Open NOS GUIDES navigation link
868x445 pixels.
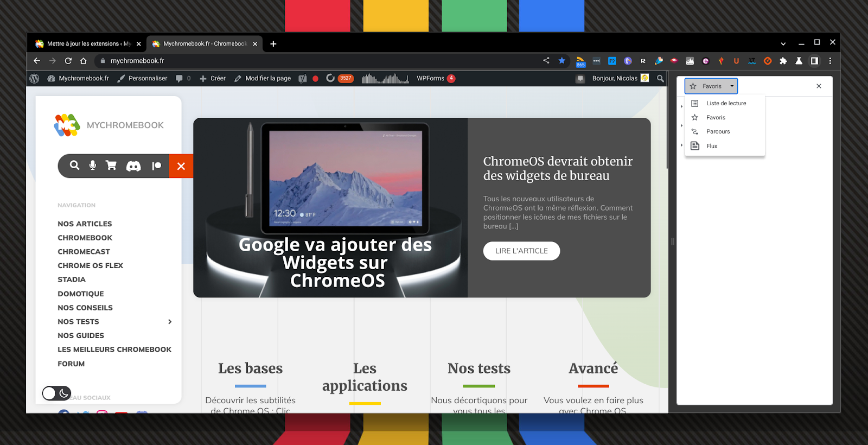pos(81,335)
